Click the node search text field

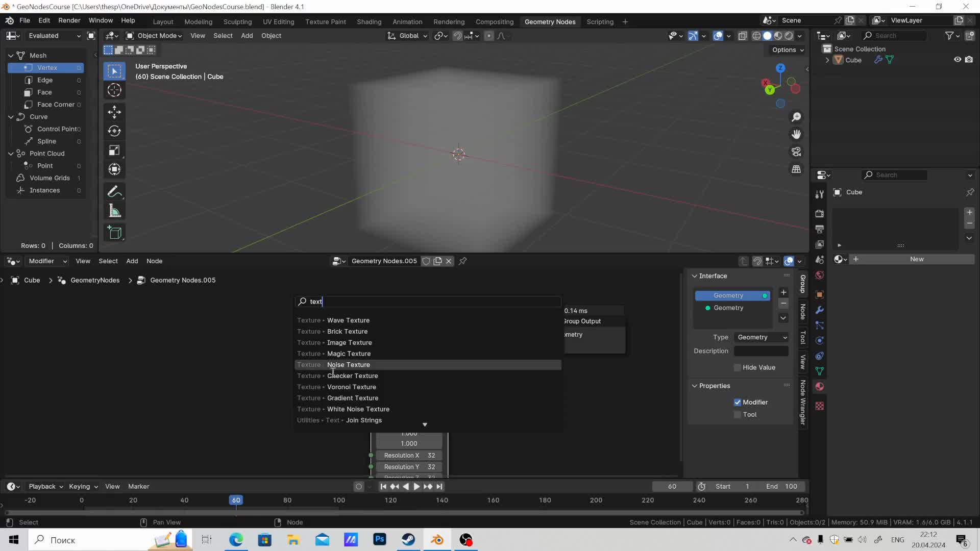click(x=428, y=302)
